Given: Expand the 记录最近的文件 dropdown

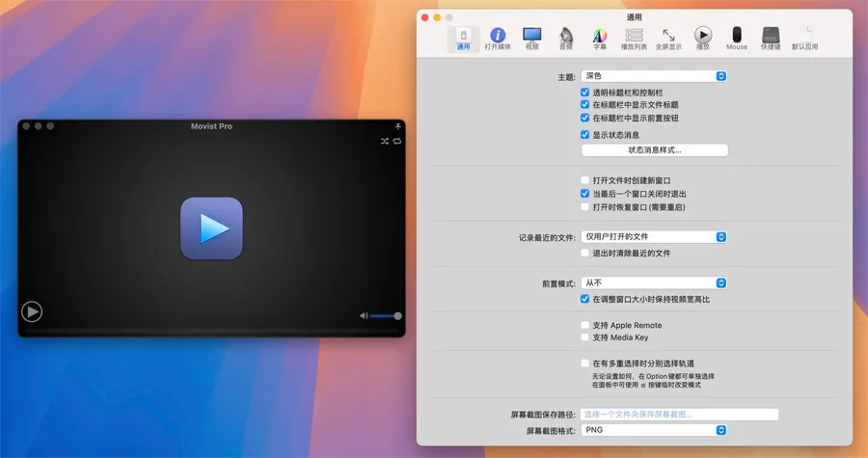Looking at the screenshot, I should click(x=654, y=236).
